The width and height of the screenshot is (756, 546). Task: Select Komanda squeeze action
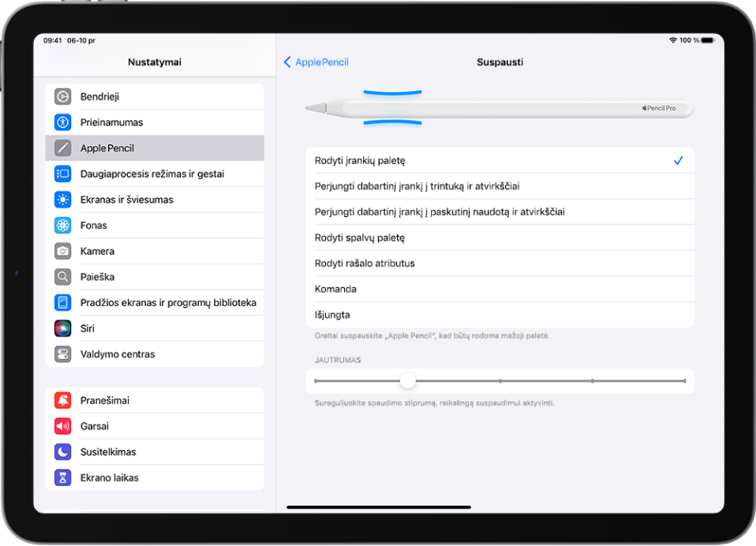(x=500, y=289)
